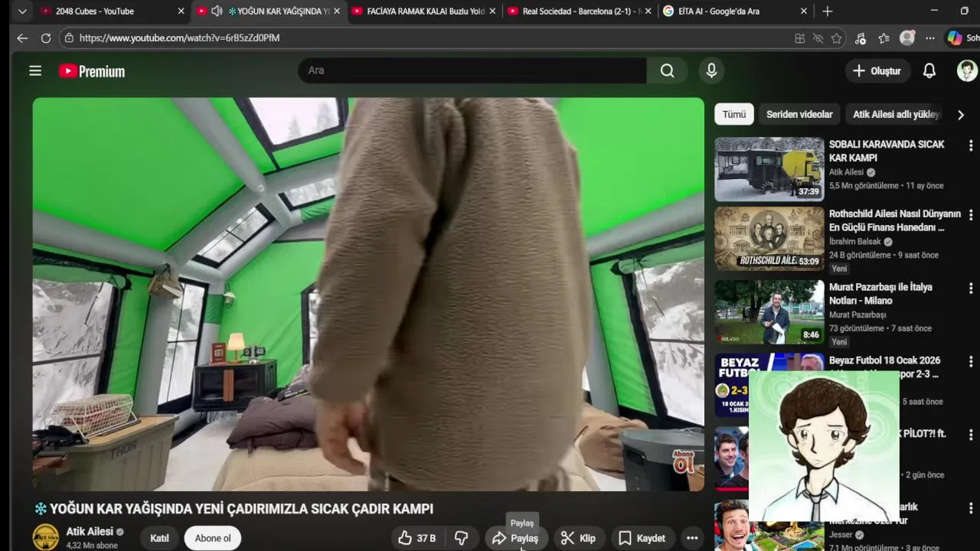
Task: Open the Atik Ailesi channel name link
Action: click(90, 531)
